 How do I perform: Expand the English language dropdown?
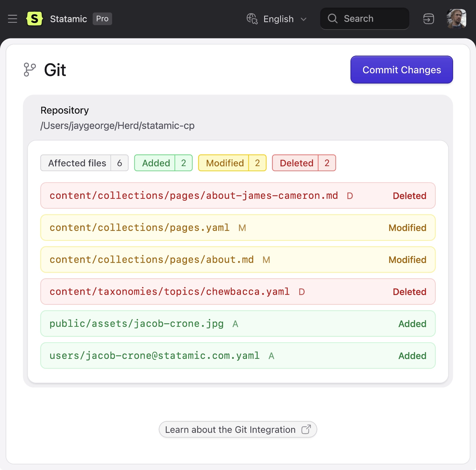278,19
